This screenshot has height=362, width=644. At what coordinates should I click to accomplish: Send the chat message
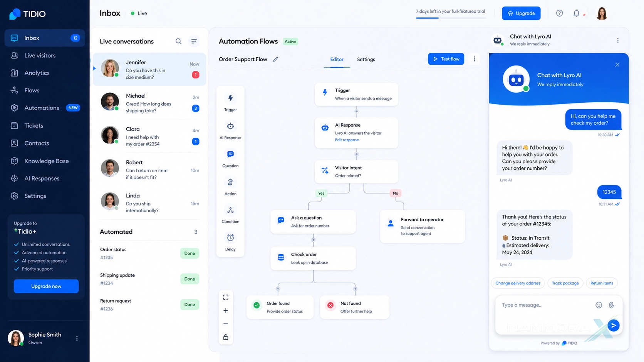click(x=613, y=325)
